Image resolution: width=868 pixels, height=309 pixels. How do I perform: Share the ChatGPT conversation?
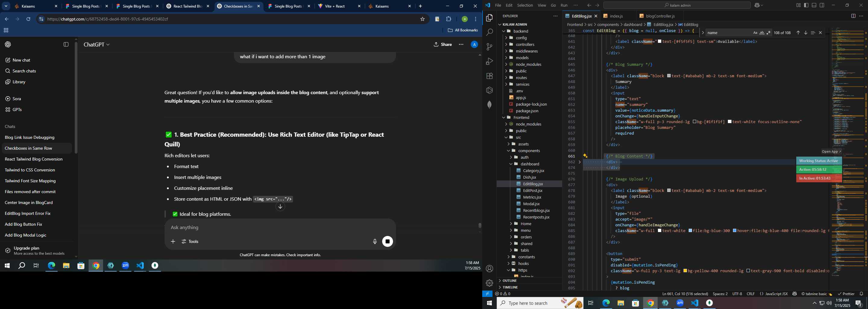[443, 45]
